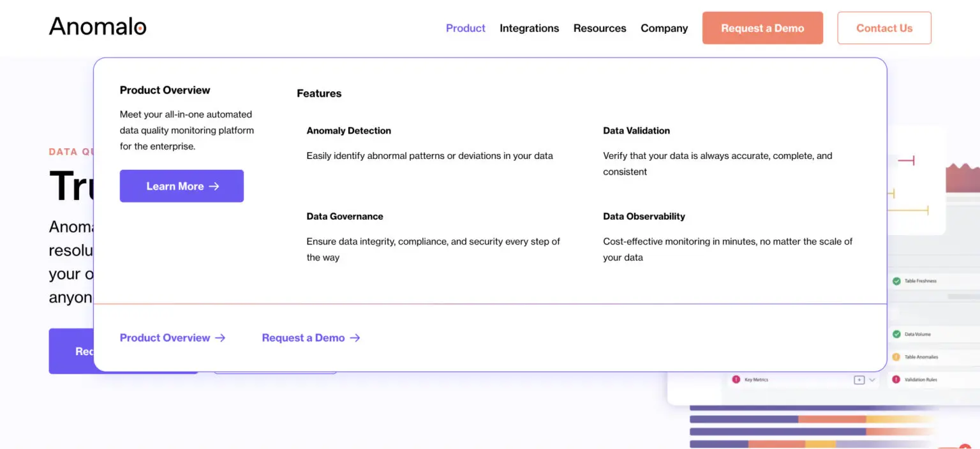Click the Key Metrics label
The width and height of the screenshot is (980, 449).
(x=757, y=379)
